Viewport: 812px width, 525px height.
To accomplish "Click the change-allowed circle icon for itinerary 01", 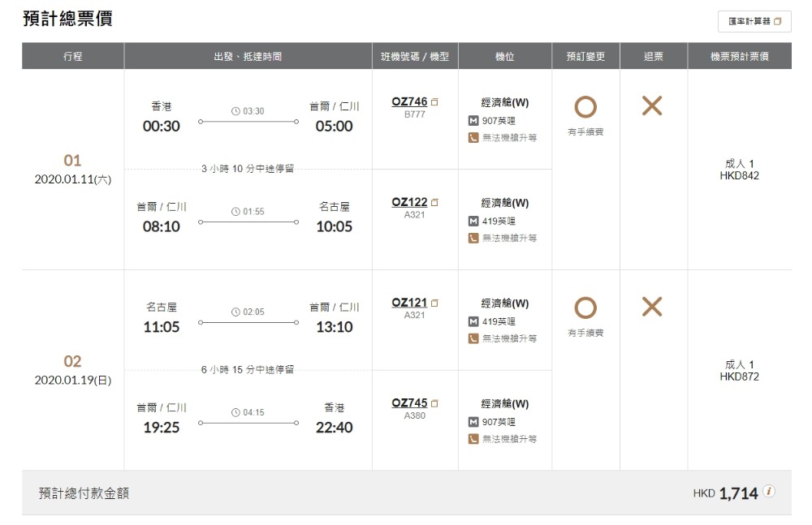I will [x=585, y=106].
